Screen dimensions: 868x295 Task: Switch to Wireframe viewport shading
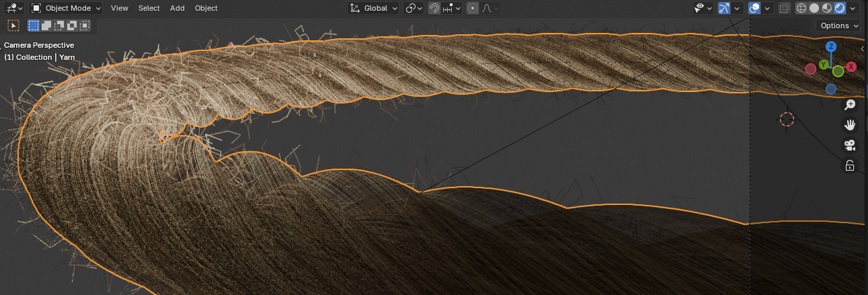pyautogui.click(x=801, y=8)
